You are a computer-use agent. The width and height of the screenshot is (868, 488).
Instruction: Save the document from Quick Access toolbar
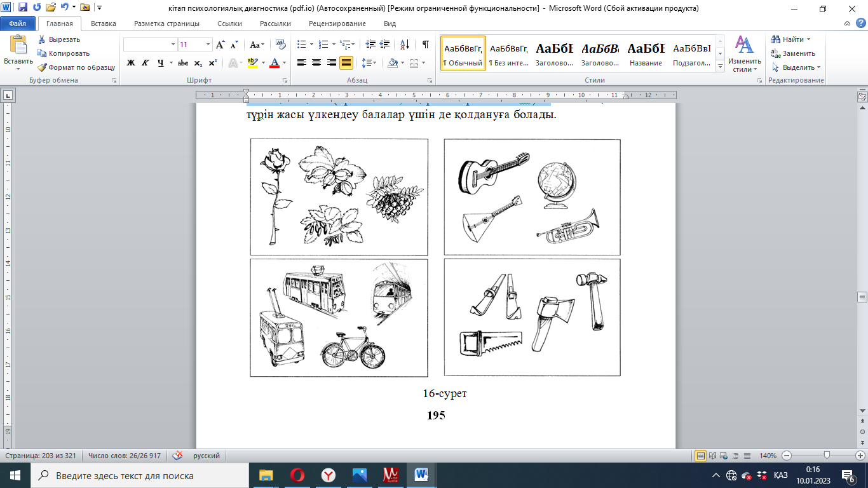click(x=23, y=8)
